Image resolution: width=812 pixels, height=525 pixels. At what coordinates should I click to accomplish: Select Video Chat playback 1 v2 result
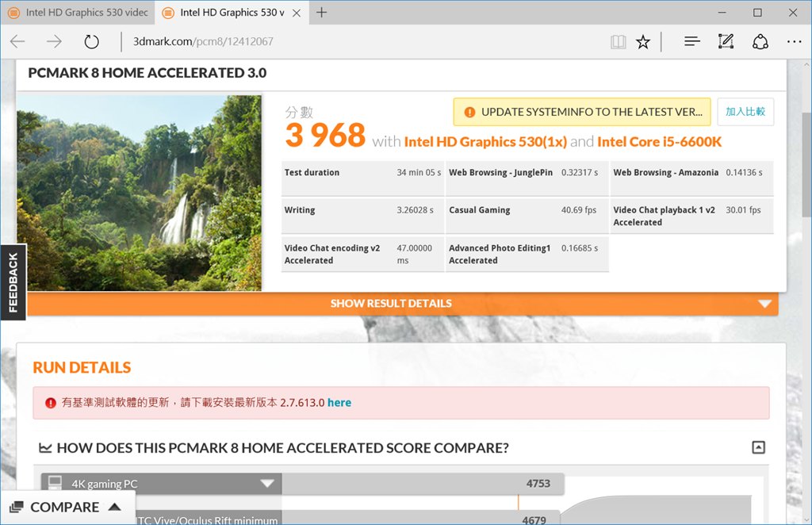pos(691,216)
